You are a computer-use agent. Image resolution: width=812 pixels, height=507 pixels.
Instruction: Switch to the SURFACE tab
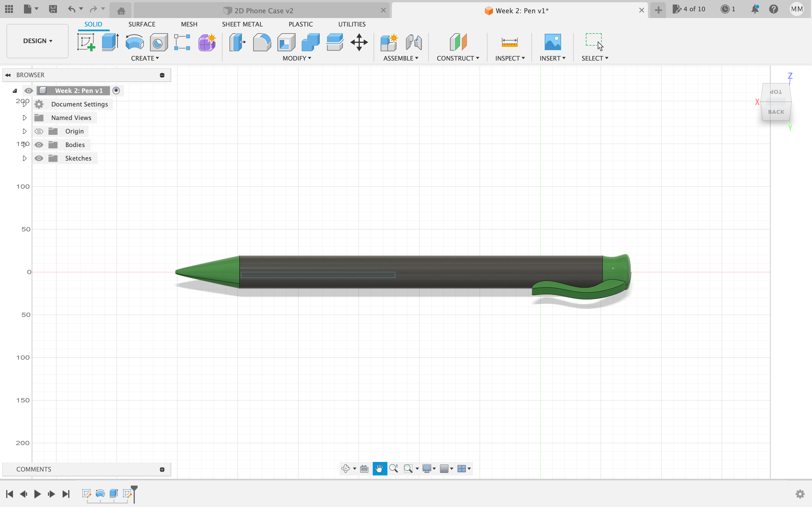coord(142,24)
